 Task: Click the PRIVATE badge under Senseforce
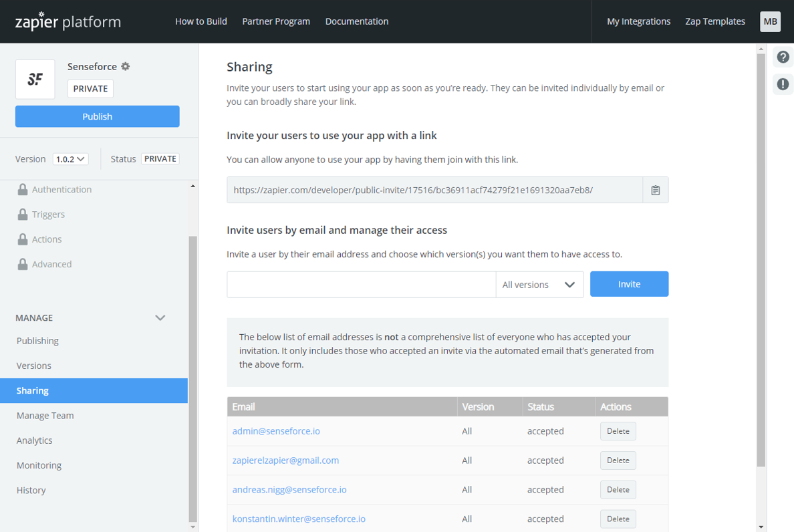click(x=90, y=89)
